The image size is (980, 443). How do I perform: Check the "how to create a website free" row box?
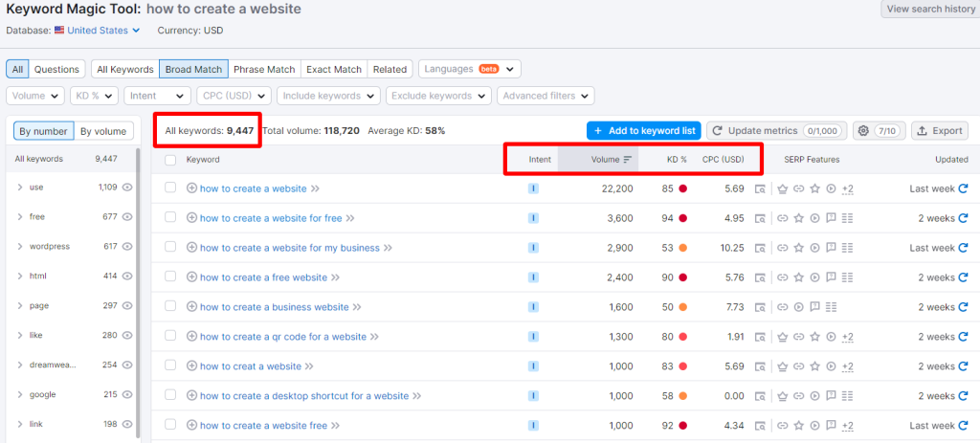(x=170, y=424)
